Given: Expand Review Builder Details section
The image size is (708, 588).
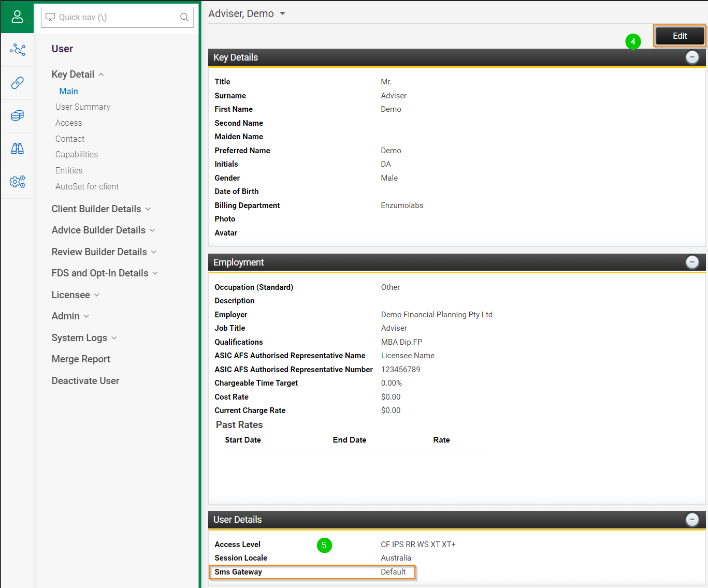Looking at the screenshot, I should click(x=153, y=252).
